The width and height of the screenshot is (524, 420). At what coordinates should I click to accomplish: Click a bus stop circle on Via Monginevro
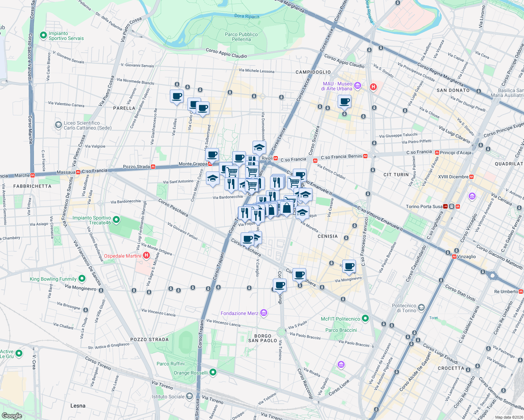coord(101,290)
